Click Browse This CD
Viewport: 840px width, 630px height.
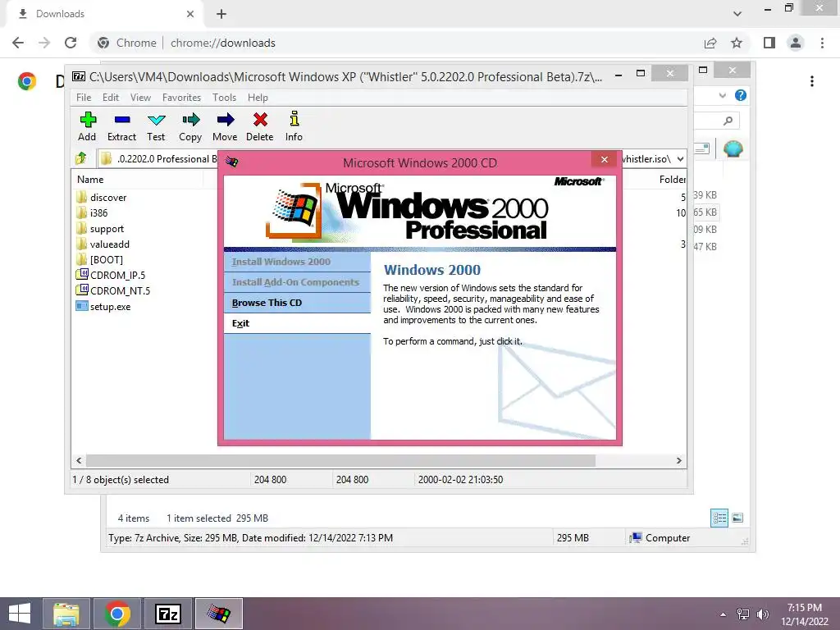pos(297,303)
